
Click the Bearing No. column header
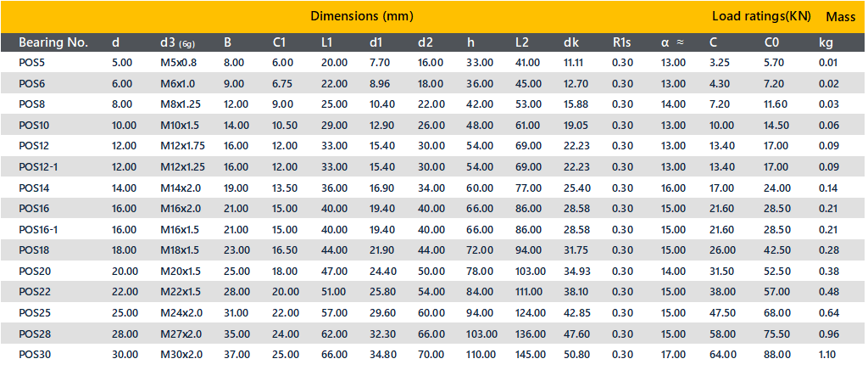click(53, 42)
